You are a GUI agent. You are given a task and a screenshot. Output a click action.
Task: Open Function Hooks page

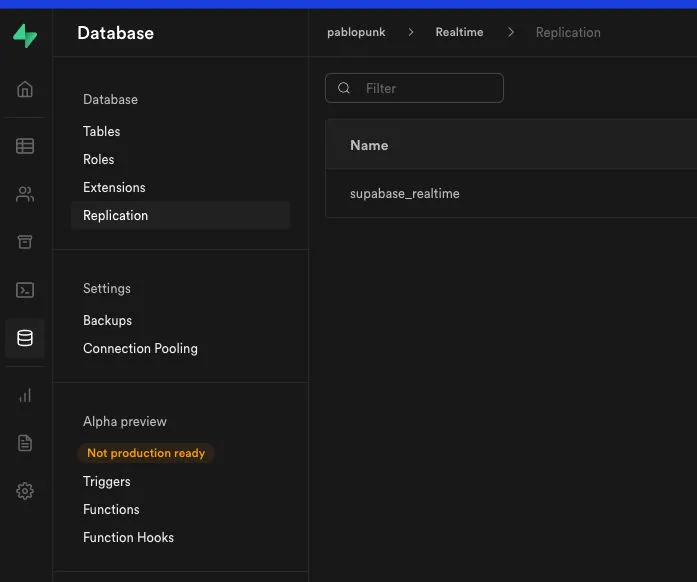pos(128,537)
